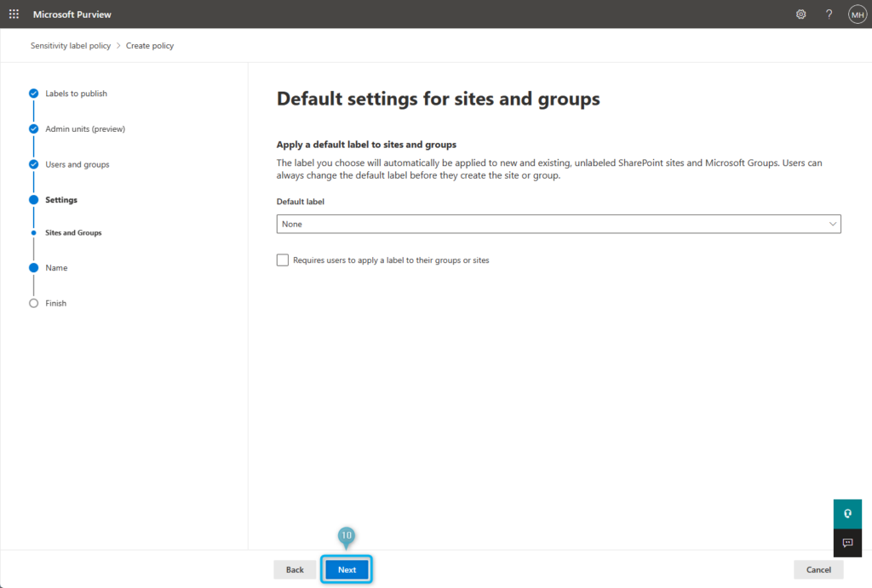Open the Help question mark menu
872x588 pixels.
828,14
